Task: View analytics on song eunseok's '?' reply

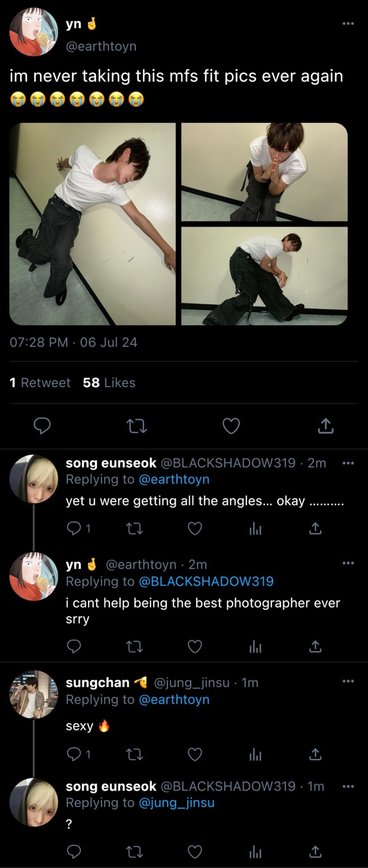Action: 255,852
